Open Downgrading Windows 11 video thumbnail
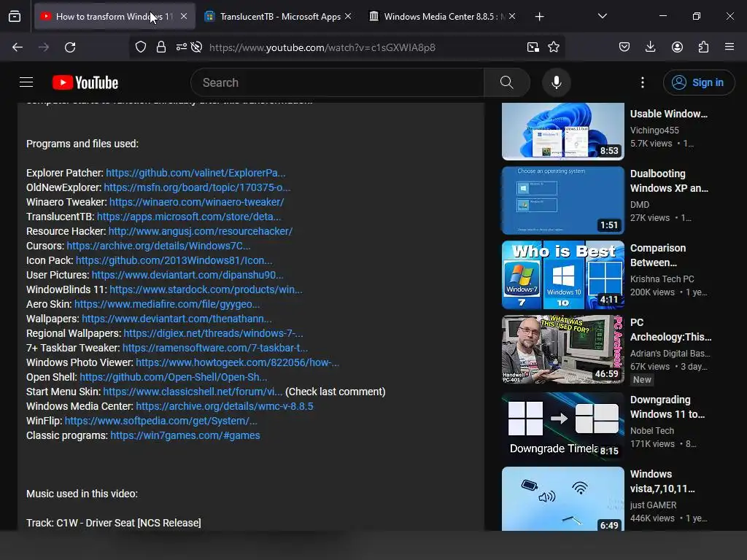 pyautogui.click(x=562, y=426)
